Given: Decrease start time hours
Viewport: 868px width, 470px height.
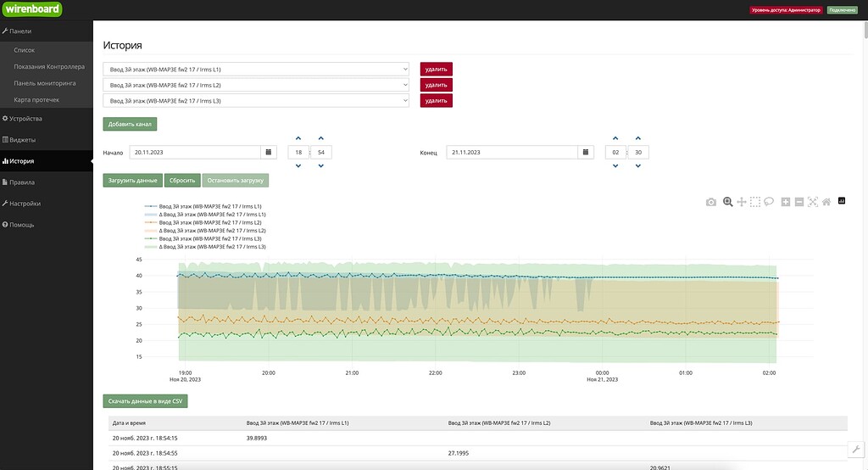Looking at the screenshot, I should point(298,165).
